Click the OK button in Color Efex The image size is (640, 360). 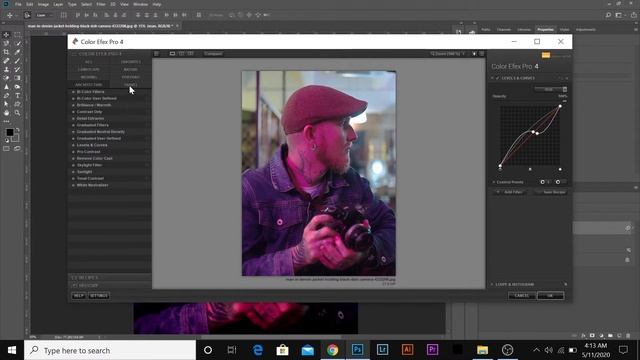pyautogui.click(x=550, y=296)
